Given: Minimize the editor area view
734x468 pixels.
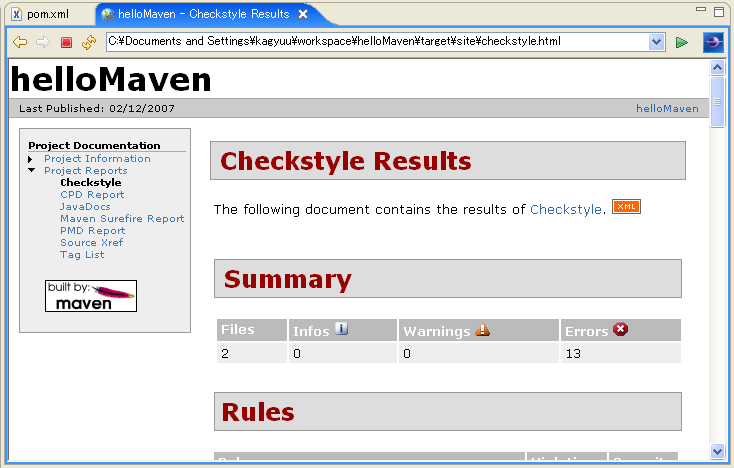Looking at the screenshot, I should [701, 9].
